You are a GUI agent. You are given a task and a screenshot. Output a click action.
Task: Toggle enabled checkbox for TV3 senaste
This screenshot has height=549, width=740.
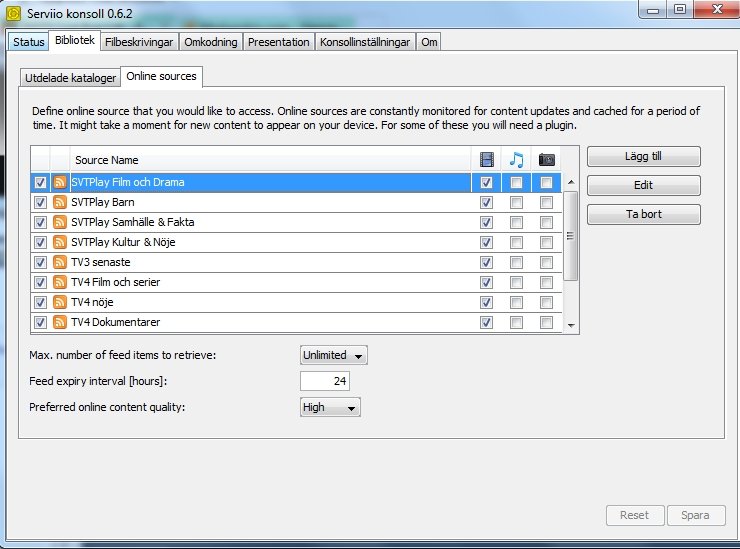click(40, 262)
